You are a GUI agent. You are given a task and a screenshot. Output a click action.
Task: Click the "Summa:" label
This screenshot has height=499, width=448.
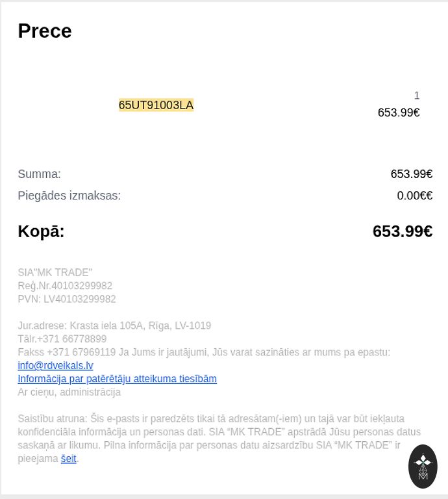click(x=39, y=174)
